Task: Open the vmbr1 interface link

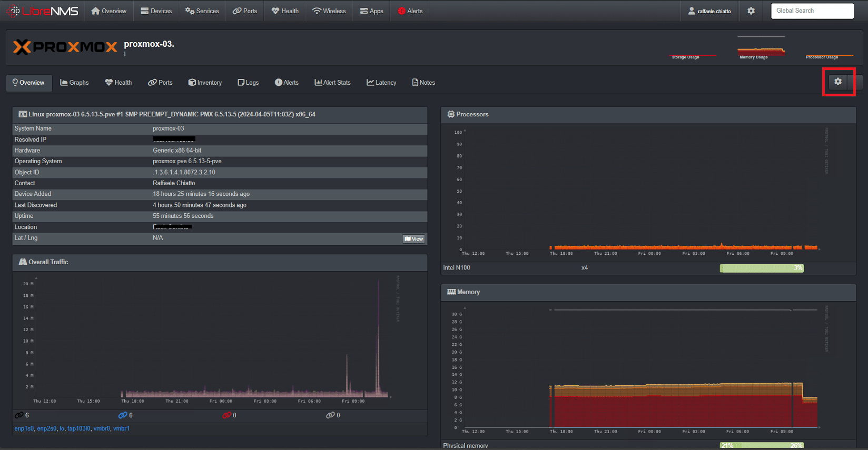Action: pyautogui.click(x=121, y=428)
